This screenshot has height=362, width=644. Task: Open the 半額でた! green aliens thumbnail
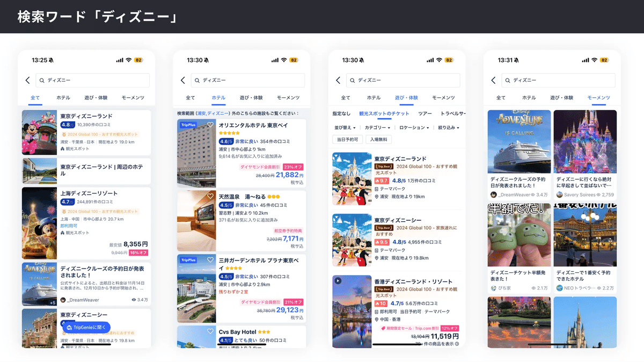tap(519, 235)
